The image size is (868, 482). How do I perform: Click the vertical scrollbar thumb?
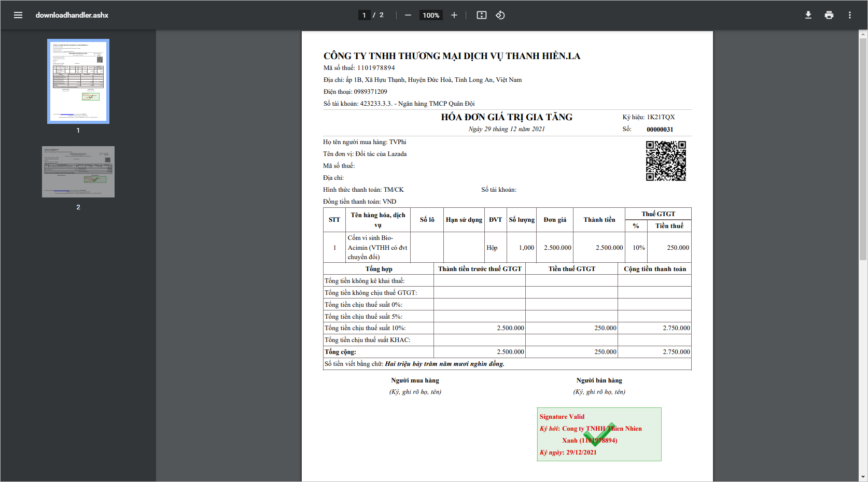point(863,149)
